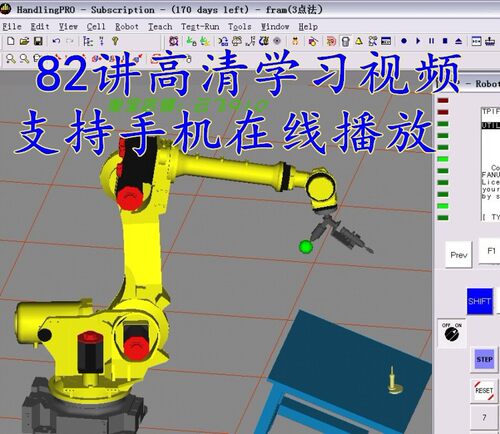Open the Edit menu

click(40, 26)
